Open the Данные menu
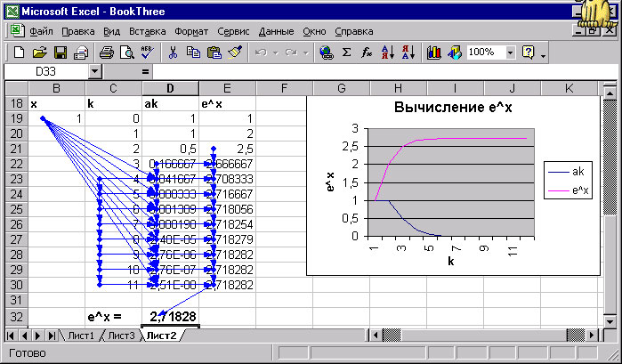 pyautogui.click(x=275, y=29)
